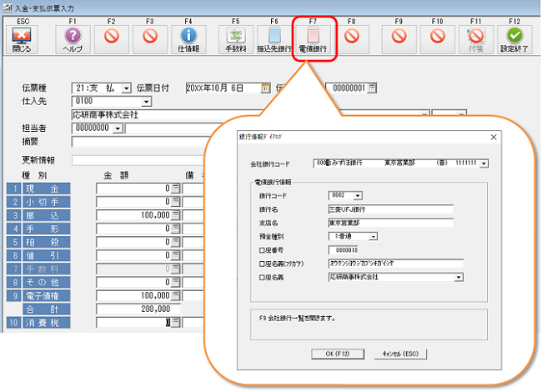Expand the 伝票種 dropdown

point(126,88)
